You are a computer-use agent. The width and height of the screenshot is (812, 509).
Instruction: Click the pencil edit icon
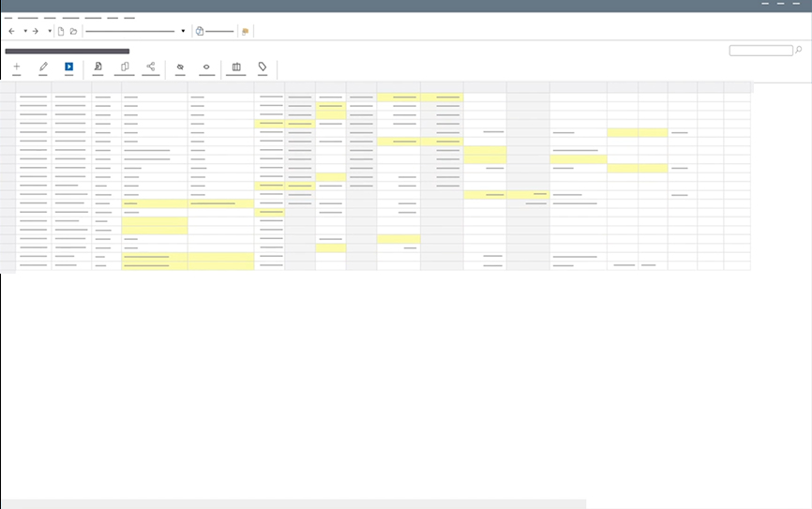click(x=43, y=67)
